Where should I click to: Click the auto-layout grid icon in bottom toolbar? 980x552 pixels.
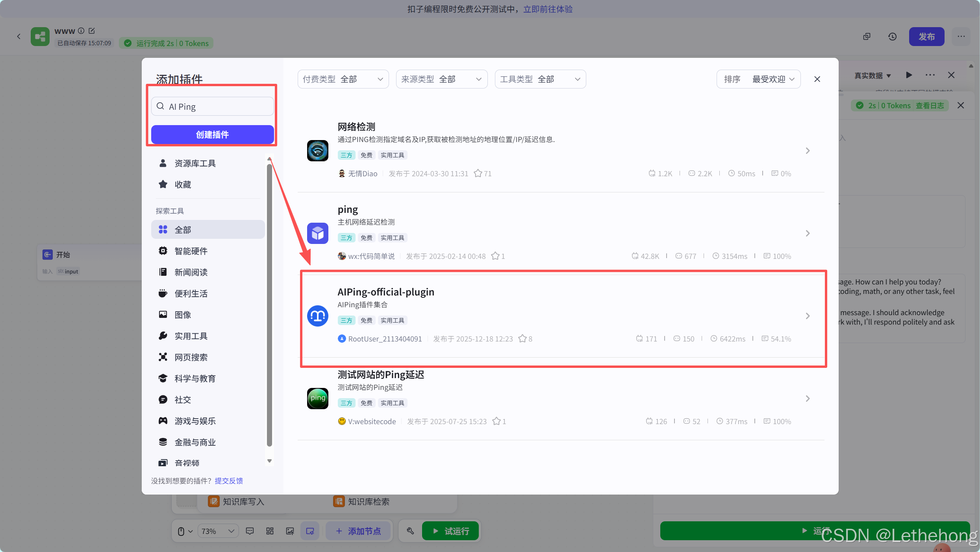(270, 531)
